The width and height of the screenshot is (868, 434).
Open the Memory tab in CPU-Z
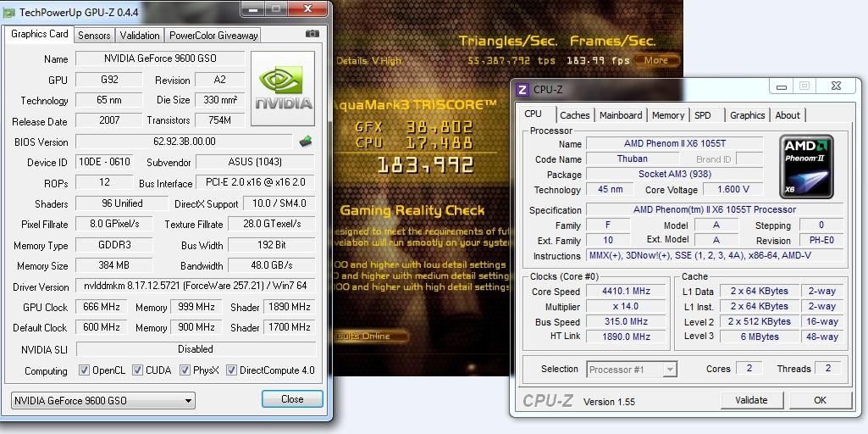[x=667, y=115]
